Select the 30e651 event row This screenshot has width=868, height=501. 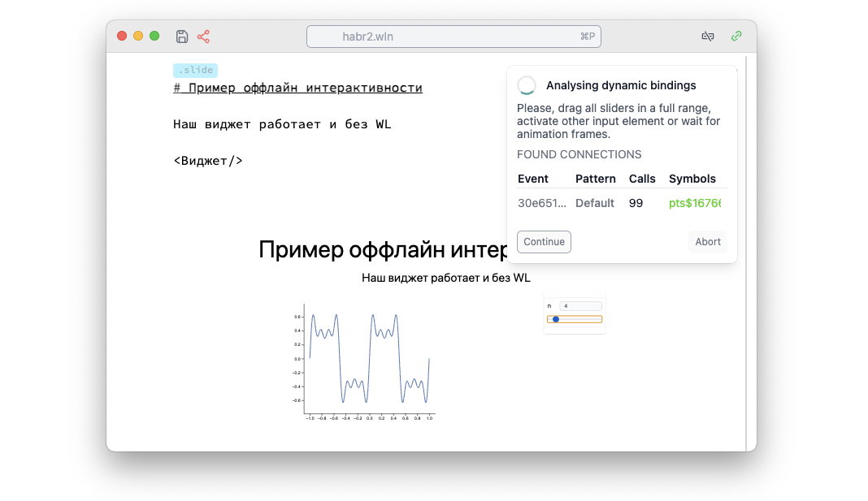tap(540, 203)
